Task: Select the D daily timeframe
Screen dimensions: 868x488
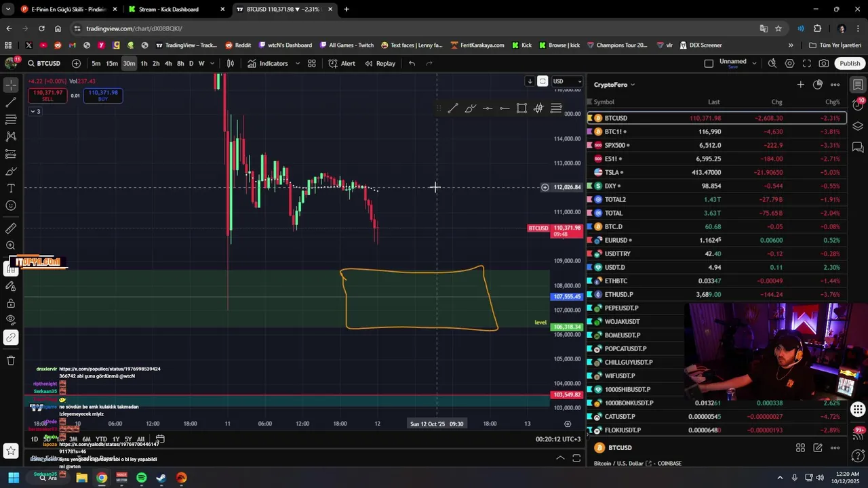Action: [191, 63]
